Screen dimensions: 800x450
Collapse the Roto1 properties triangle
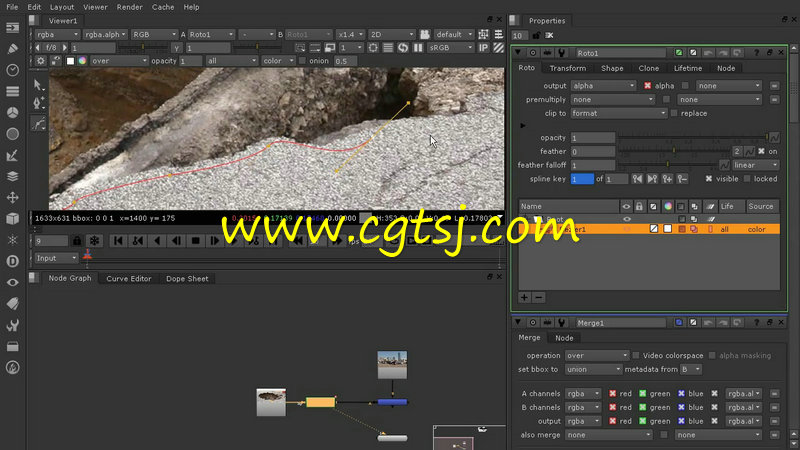(518, 53)
